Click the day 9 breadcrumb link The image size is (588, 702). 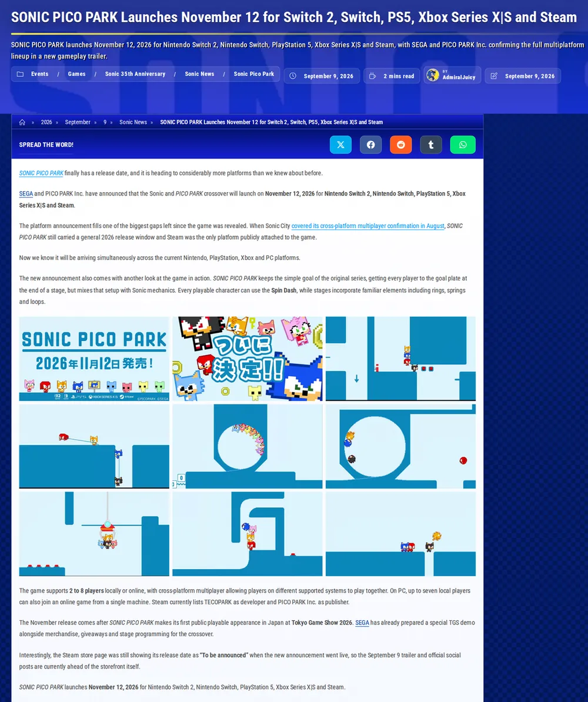[x=105, y=122]
